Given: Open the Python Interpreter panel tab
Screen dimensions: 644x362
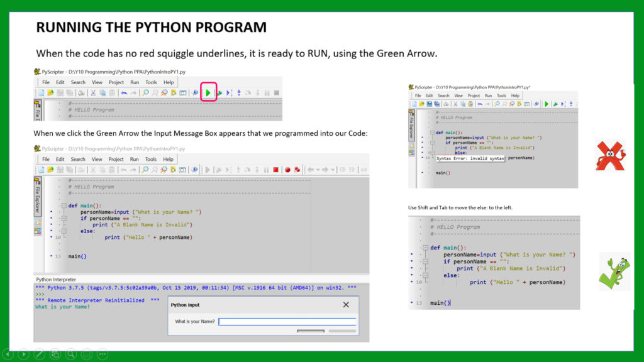Looking at the screenshot, I should [x=56, y=279].
